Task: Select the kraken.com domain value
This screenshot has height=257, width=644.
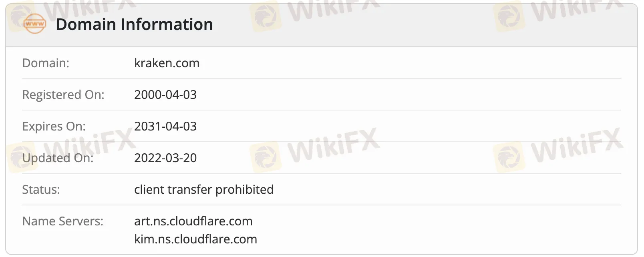Action: point(167,63)
